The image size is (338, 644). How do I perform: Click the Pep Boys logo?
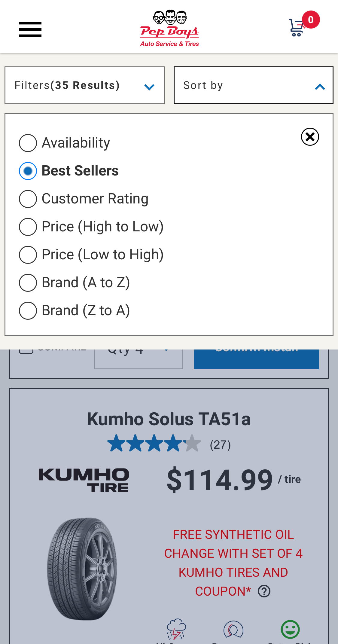click(169, 28)
